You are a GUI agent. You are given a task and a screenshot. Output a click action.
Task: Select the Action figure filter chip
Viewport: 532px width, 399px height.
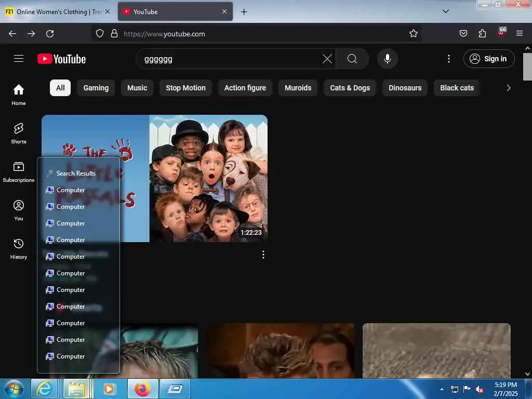coord(245,88)
